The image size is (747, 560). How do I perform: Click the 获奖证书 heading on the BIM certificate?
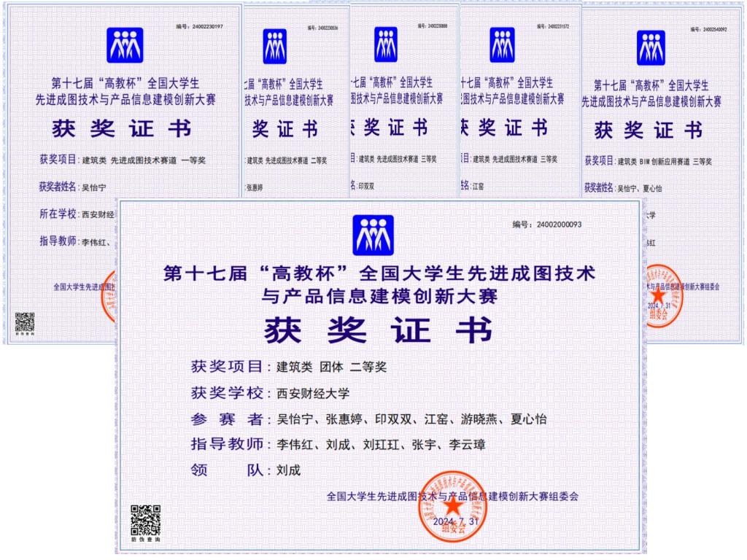coord(649,130)
